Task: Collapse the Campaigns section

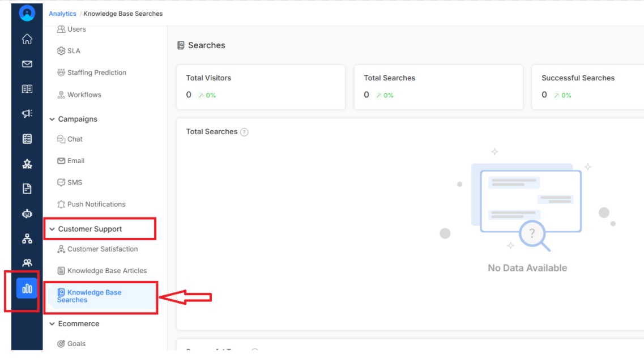Action: click(x=52, y=119)
